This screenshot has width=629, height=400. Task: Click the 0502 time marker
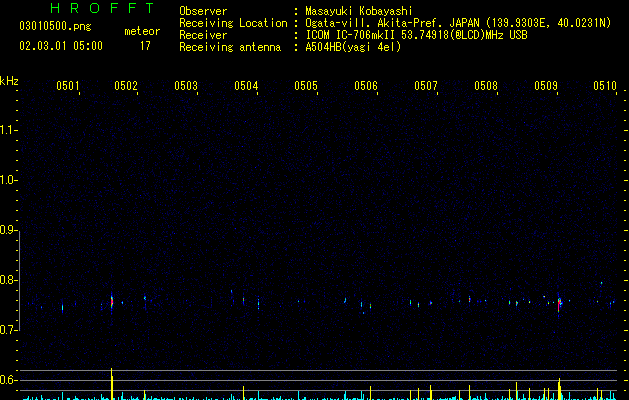(x=126, y=85)
